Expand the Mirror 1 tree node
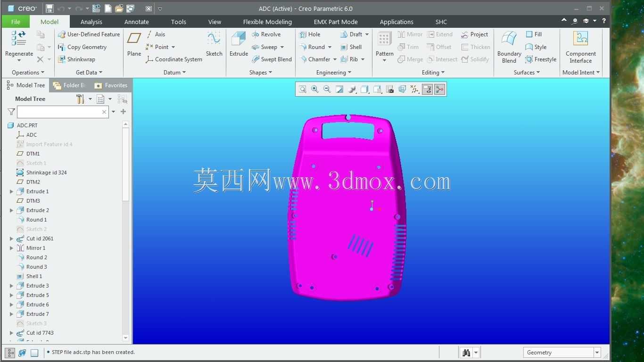This screenshot has width=644, height=362. pyautogui.click(x=11, y=248)
